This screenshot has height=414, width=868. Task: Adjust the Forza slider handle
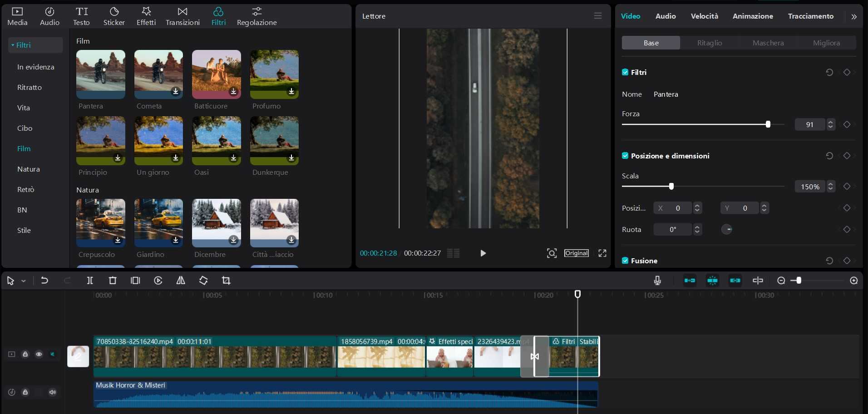pyautogui.click(x=768, y=124)
